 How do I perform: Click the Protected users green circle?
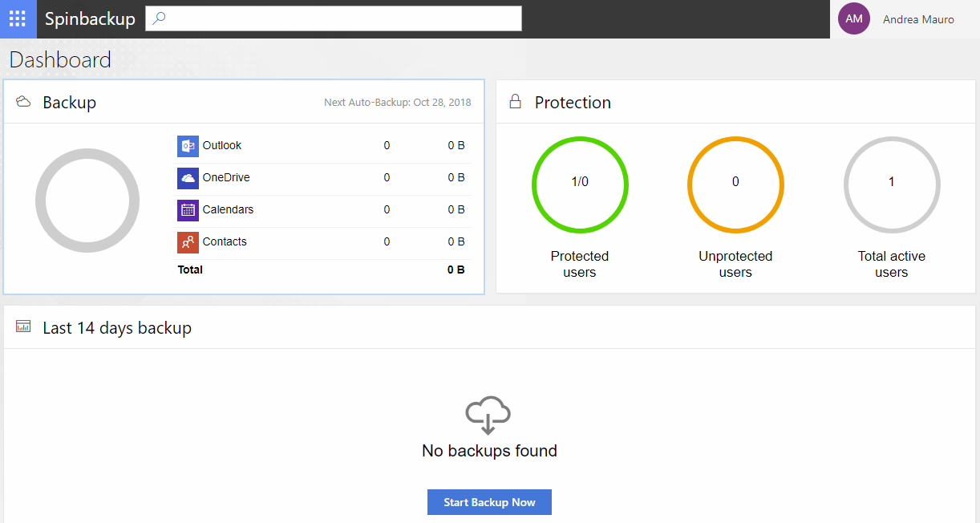[x=580, y=184]
